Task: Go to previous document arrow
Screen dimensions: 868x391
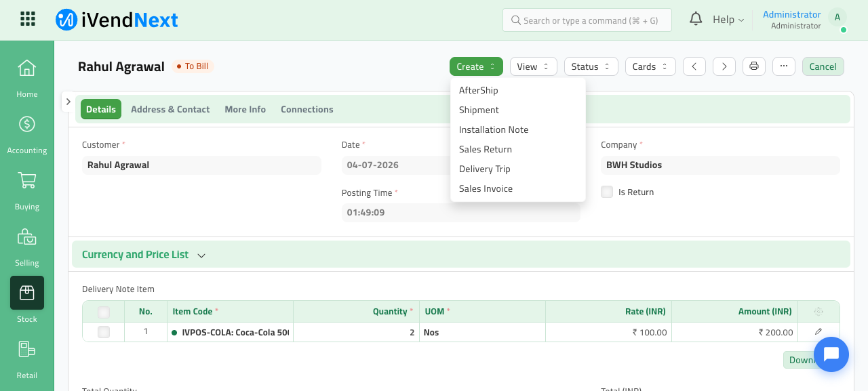Action: (x=694, y=66)
